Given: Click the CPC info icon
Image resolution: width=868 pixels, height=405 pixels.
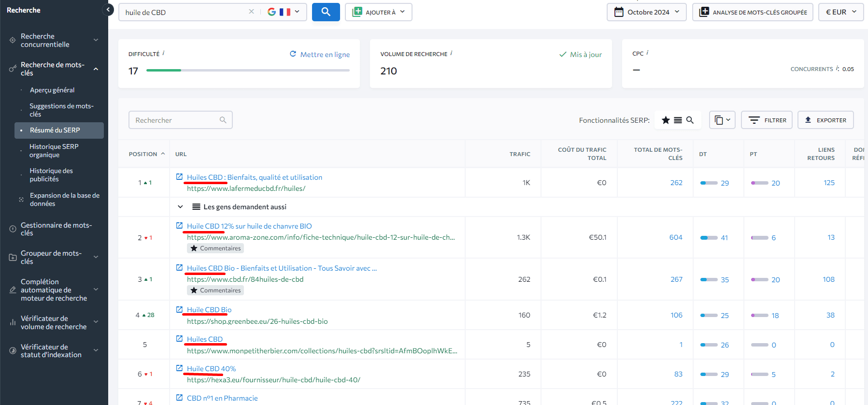Looking at the screenshot, I should point(647,53).
